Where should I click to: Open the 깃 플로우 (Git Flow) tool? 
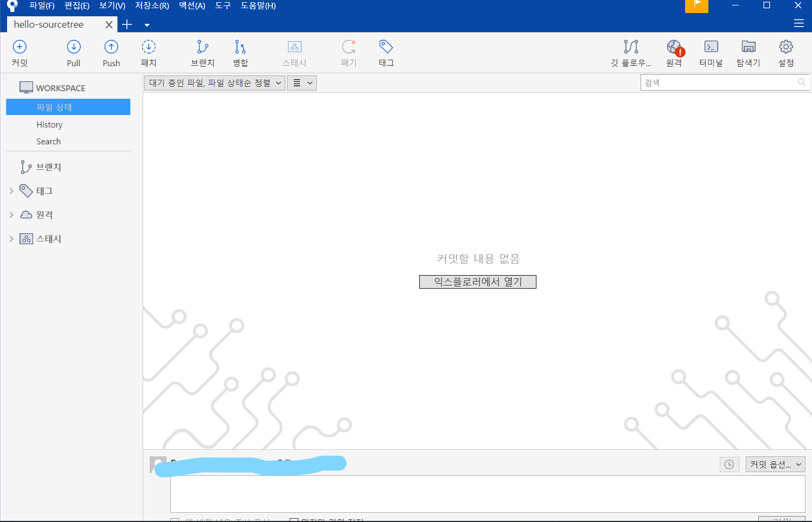(x=631, y=53)
